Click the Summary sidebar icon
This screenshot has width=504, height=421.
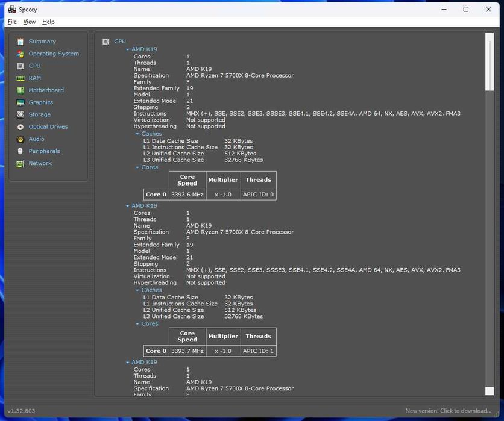point(20,42)
